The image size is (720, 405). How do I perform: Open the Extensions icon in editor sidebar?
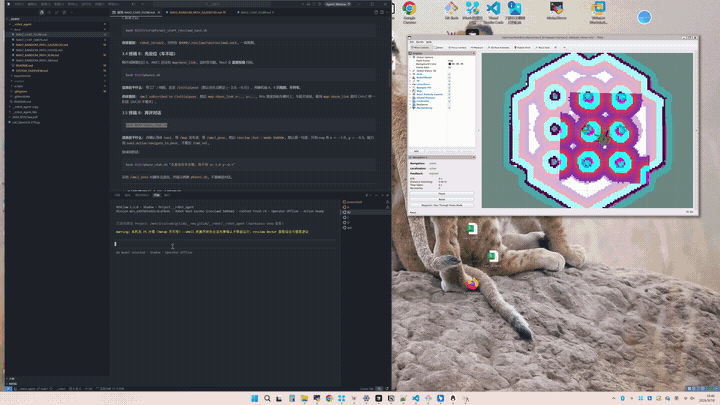click(64, 12)
